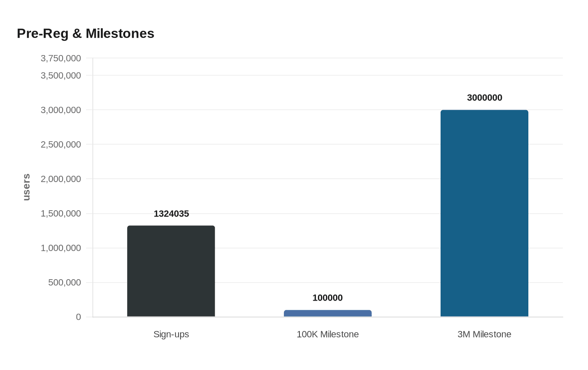Click the 3M Milestone axis label

(x=484, y=334)
